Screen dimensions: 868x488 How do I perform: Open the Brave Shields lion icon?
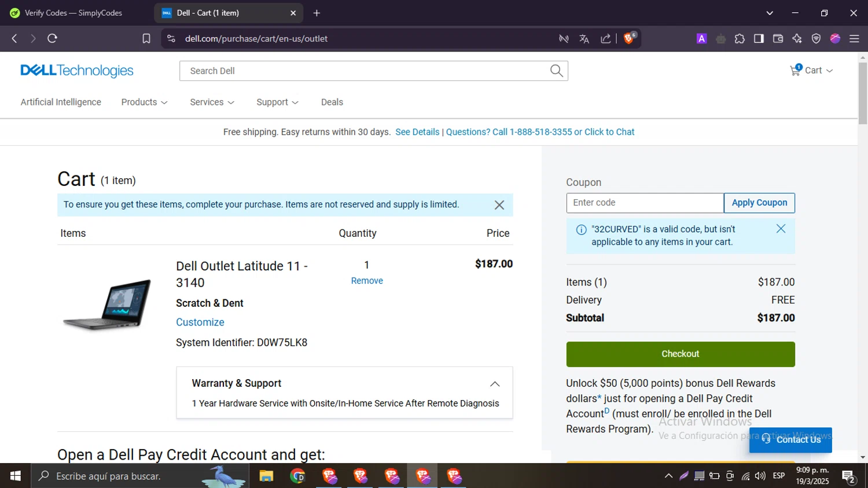(630, 38)
